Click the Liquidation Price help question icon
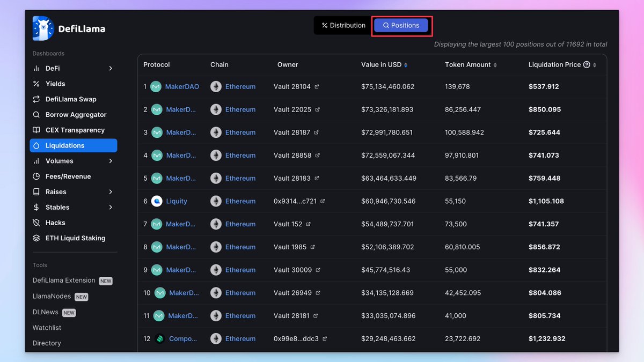The width and height of the screenshot is (644, 362). click(x=587, y=65)
